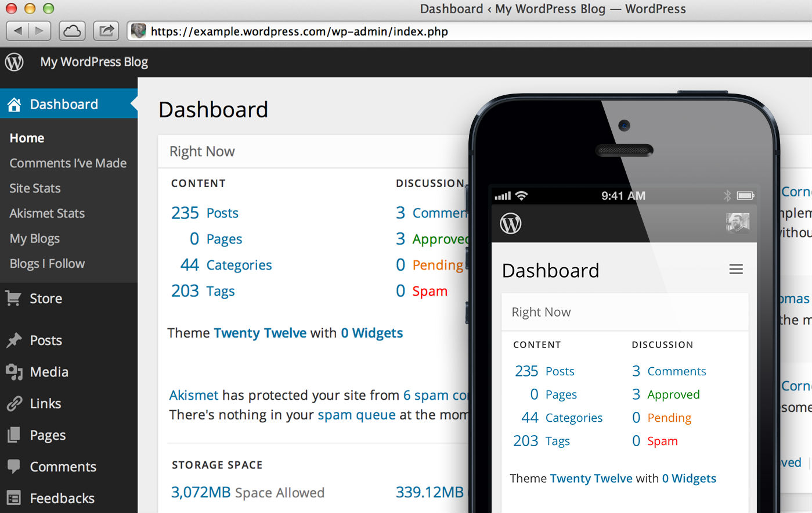Click the 44 Categories link on desktop

[x=226, y=265]
